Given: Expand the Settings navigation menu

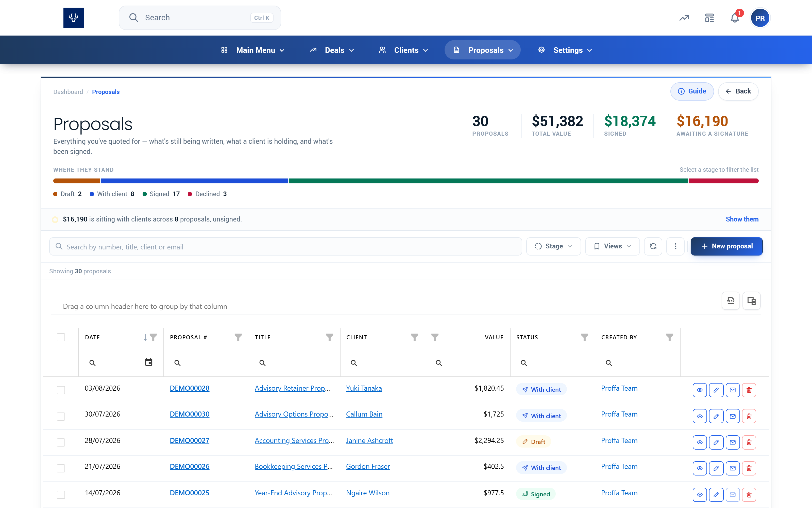Looking at the screenshot, I should click(565, 50).
